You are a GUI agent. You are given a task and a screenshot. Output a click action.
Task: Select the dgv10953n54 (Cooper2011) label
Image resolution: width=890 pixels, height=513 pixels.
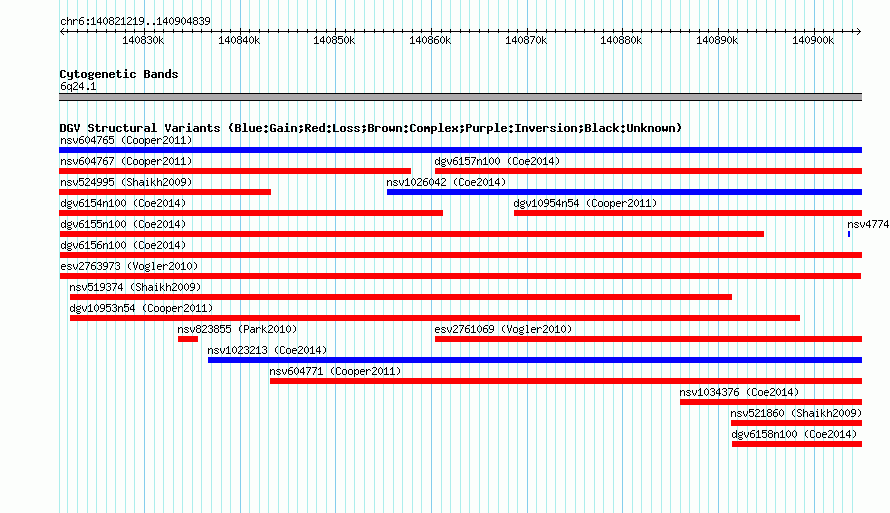pos(141,308)
